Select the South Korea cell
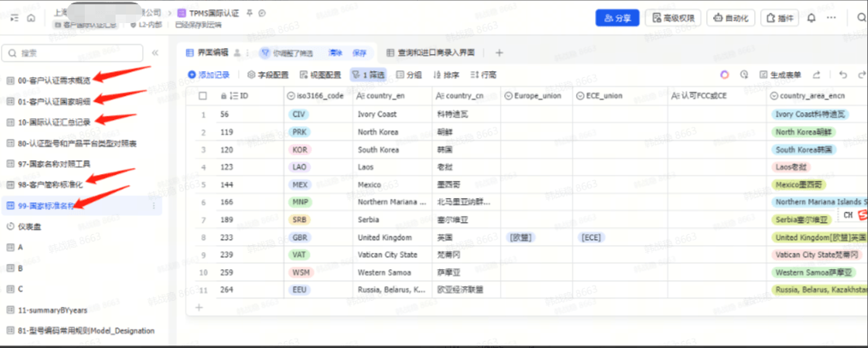The image size is (868, 348). (x=392, y=150)
